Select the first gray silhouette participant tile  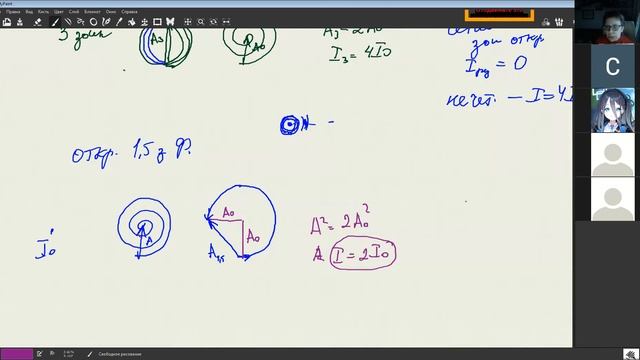(x=613, y=155)
